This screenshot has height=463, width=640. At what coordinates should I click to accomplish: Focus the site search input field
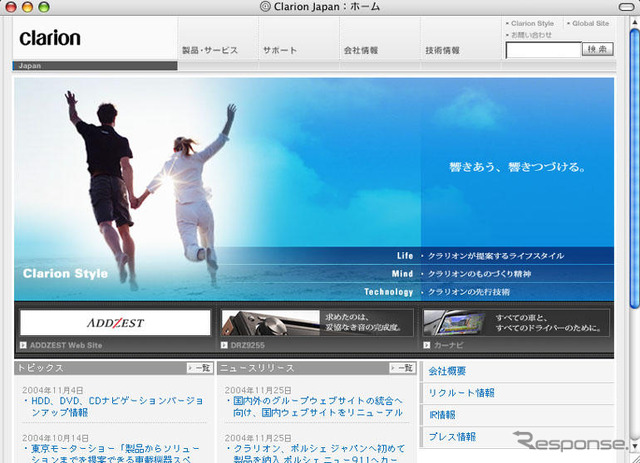tap(543, 50)
